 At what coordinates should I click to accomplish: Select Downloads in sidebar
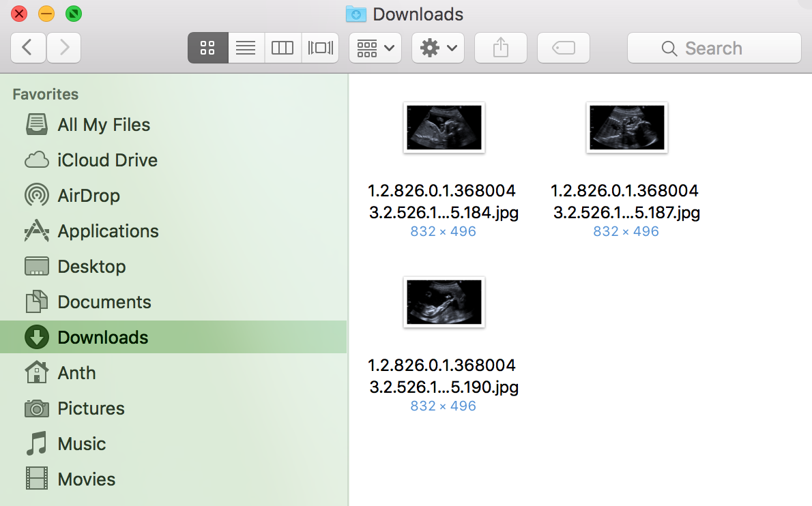pyautogui.click(x=173, y=338)
